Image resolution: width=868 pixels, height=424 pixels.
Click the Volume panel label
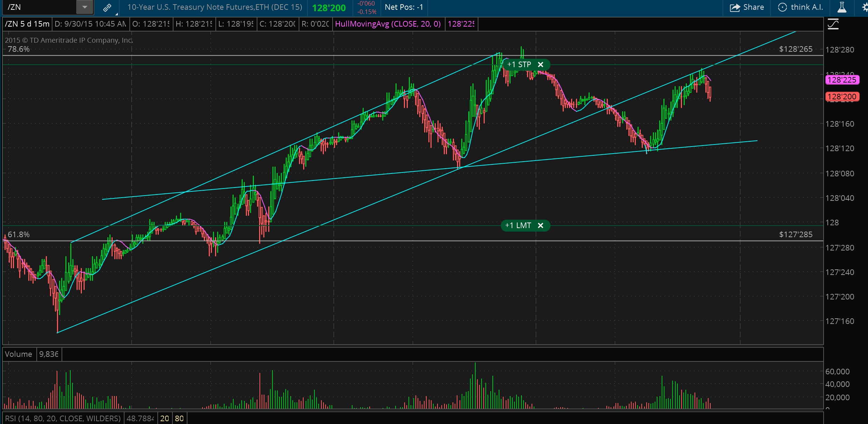(x=19, y=354)
